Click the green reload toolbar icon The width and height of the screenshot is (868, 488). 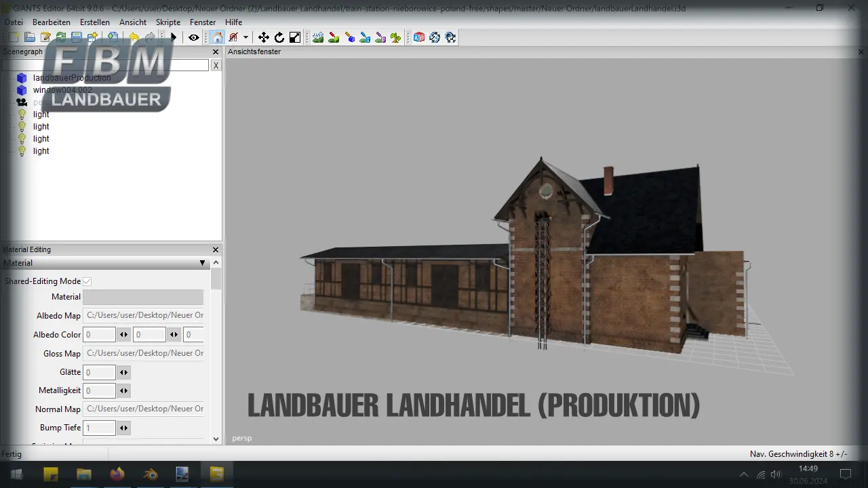click(61, 37)
